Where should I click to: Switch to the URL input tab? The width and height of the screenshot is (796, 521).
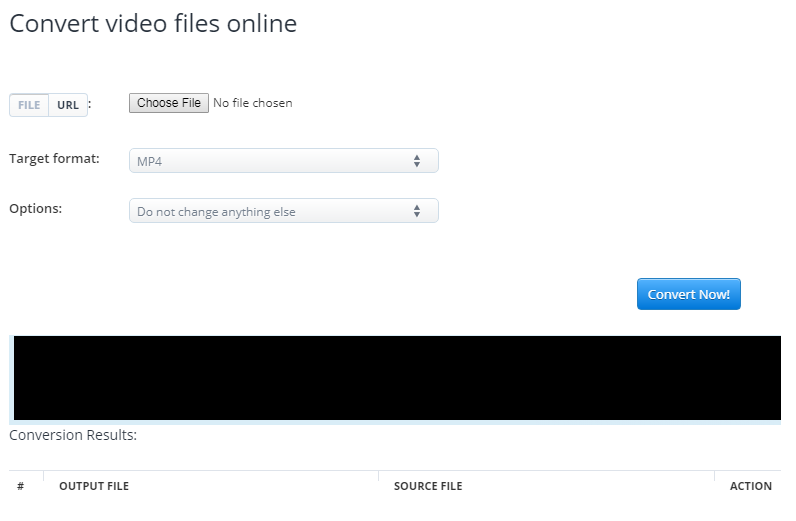pyautogui.click(x=68, y=105)
